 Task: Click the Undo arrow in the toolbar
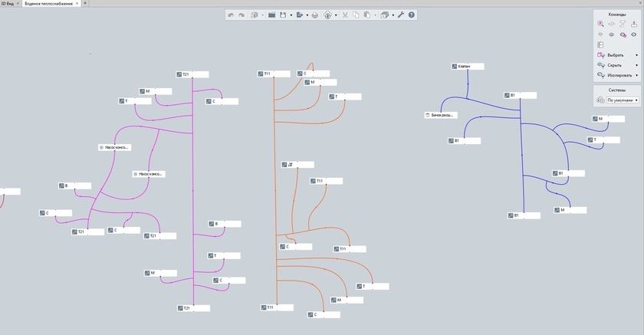(231, 15)
